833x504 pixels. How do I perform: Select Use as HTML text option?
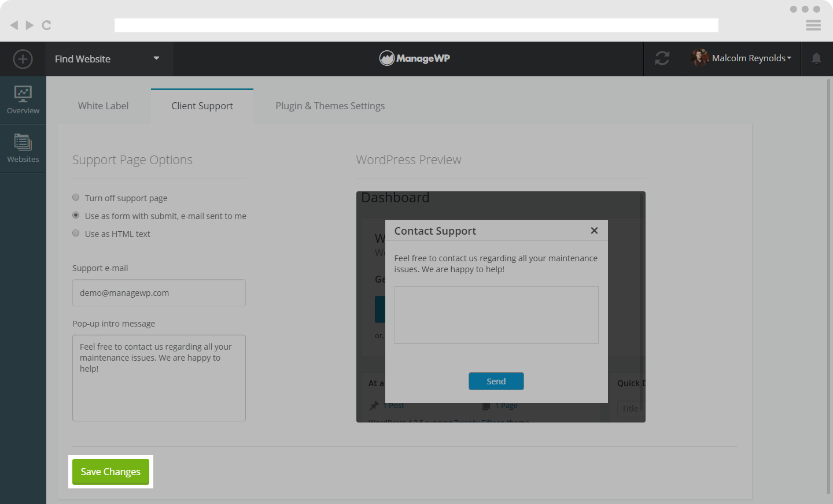(76, 234)
